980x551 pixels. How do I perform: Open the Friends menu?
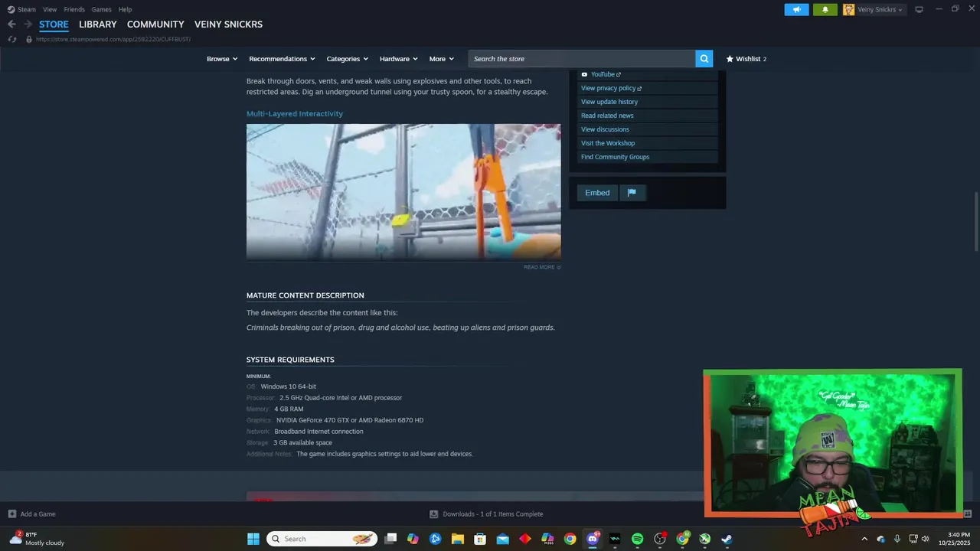(74, 9)
